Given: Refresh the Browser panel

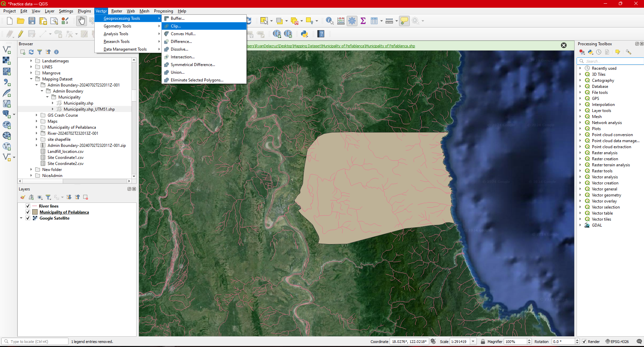Looking at the screenshot, I should 31,52.
